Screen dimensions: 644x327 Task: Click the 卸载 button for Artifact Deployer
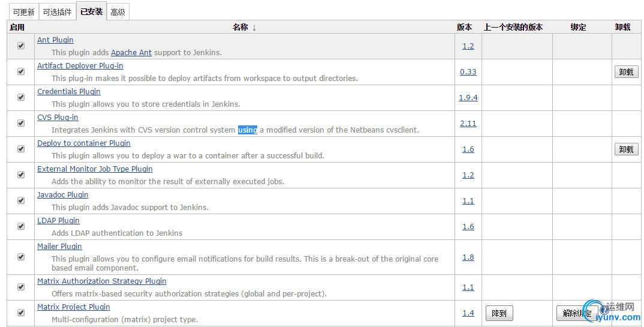click(x=627, y=72)
